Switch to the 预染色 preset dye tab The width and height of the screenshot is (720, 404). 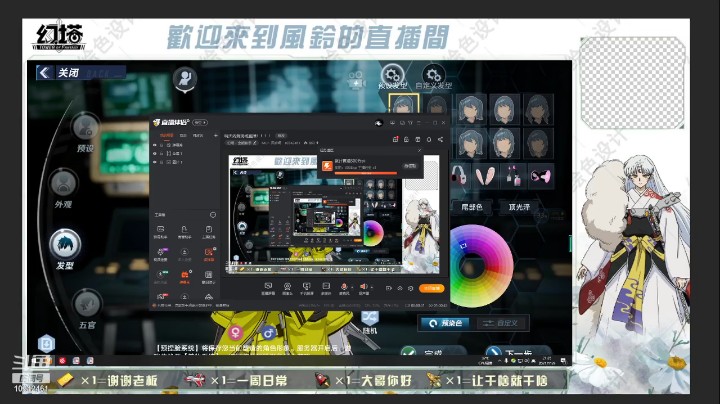coord(445,323)
